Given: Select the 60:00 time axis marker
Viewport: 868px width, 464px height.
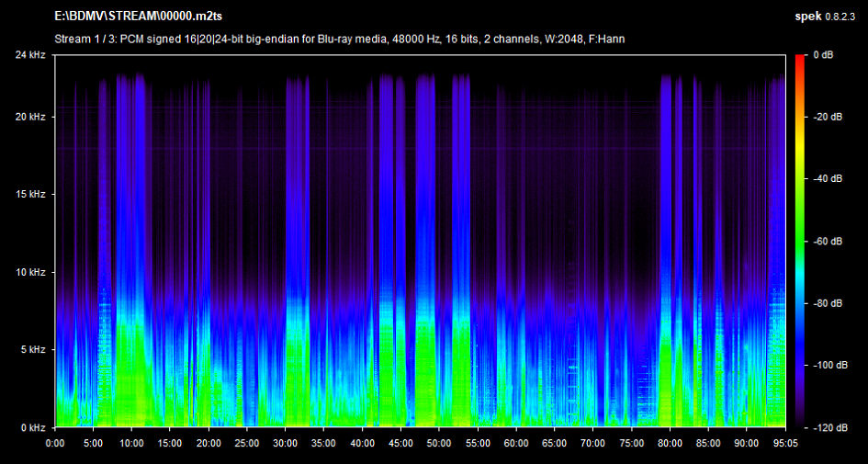Looking at the screenshot, I should pos(516,442).
